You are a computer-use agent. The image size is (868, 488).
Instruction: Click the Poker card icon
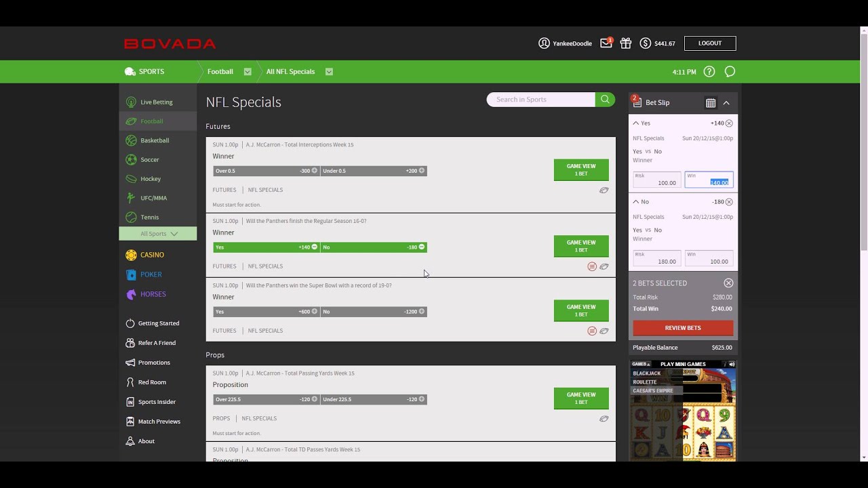click(131, 274)
